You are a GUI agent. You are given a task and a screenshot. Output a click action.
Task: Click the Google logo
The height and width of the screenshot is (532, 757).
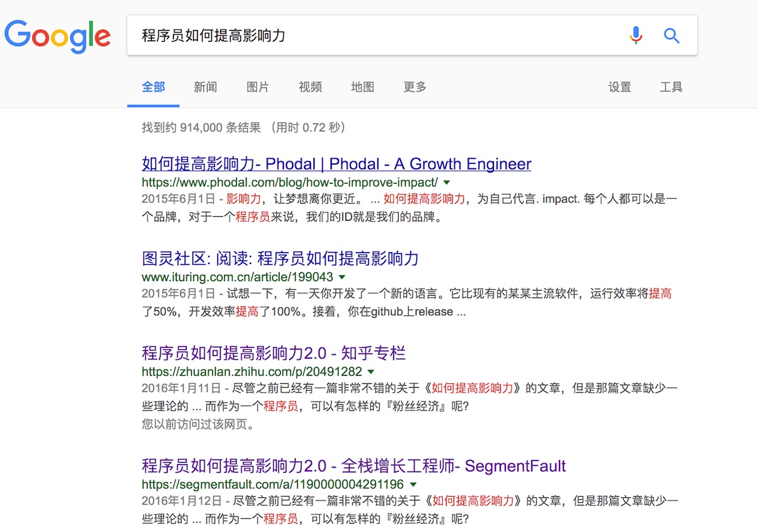click(x=57, y=36)
